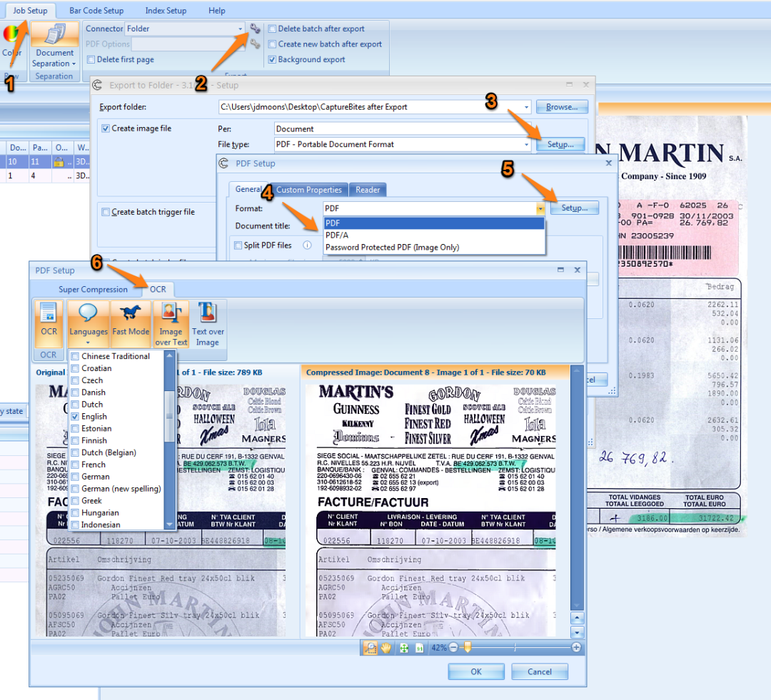Enable Create batch trigger file

pos(105,212)
